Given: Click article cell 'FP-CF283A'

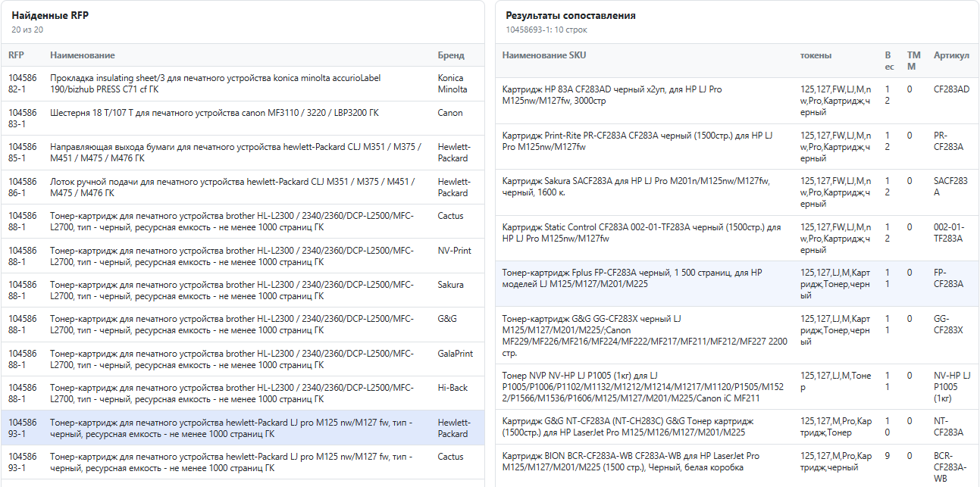Looking at the screenshot, I should tap(949, 278).
